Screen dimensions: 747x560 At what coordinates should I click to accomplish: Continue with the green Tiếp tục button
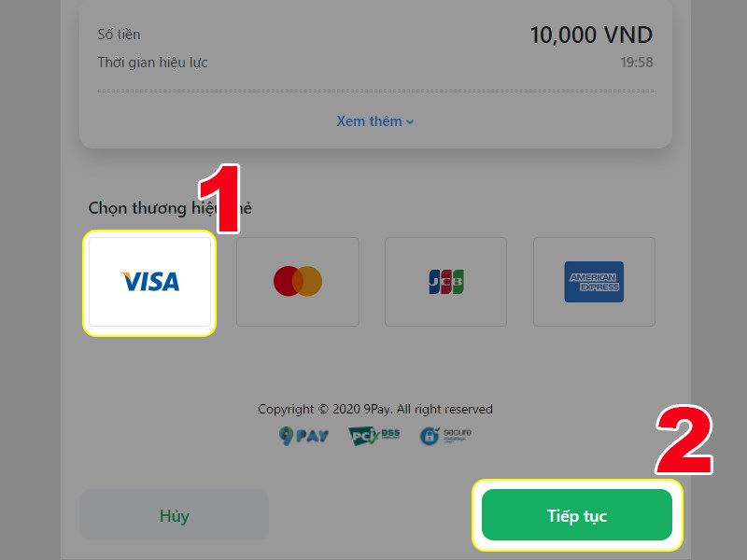[x=577, y=515]
